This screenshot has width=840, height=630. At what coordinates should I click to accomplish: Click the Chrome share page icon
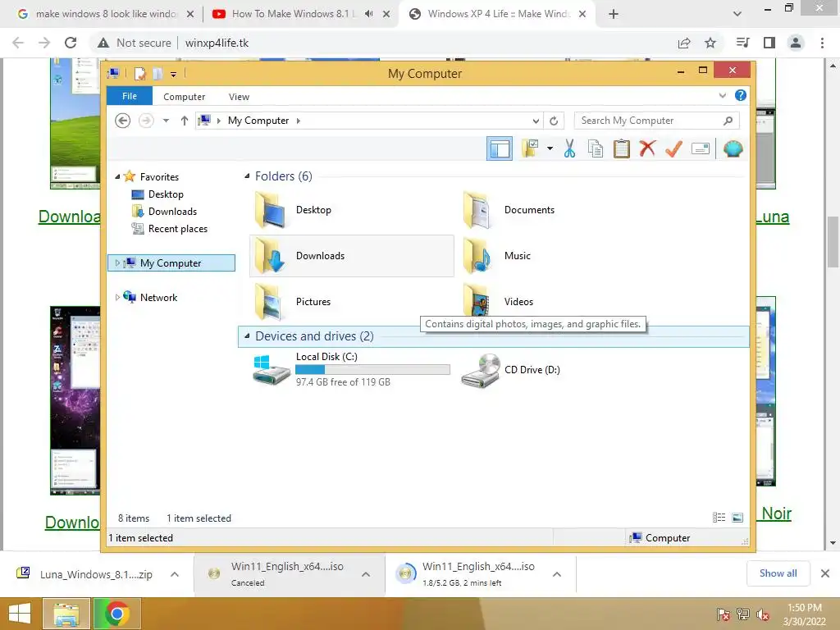(684, 43)
